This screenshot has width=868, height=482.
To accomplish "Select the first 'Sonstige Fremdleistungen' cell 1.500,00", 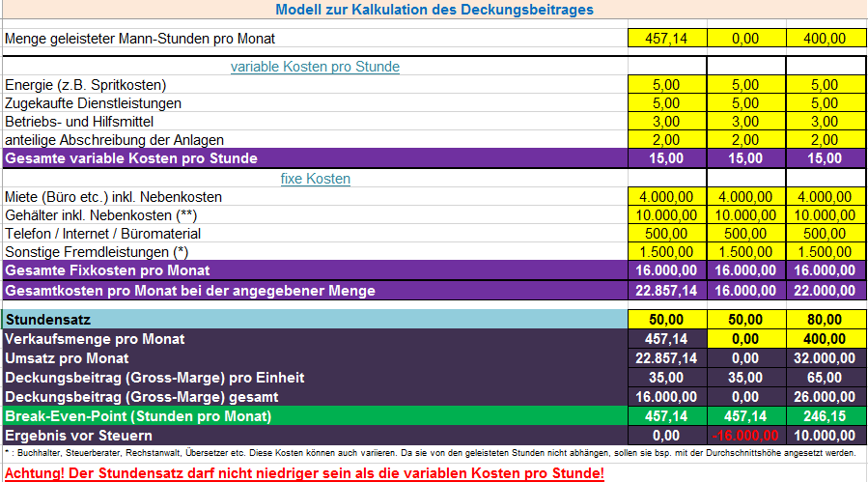I will click(x=667, y=251).
